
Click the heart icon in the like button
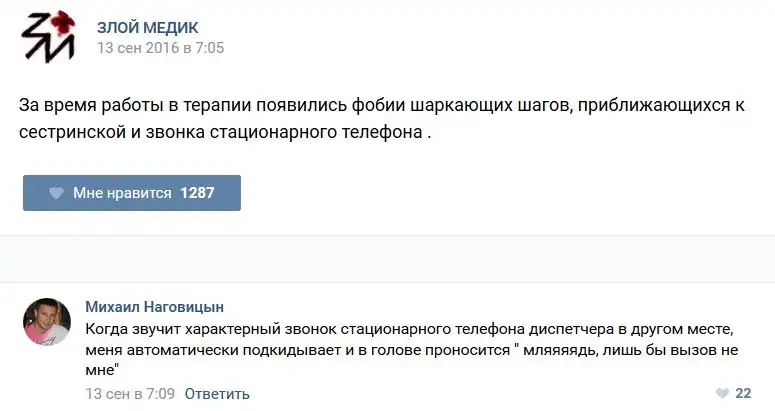tap(56, 193)
